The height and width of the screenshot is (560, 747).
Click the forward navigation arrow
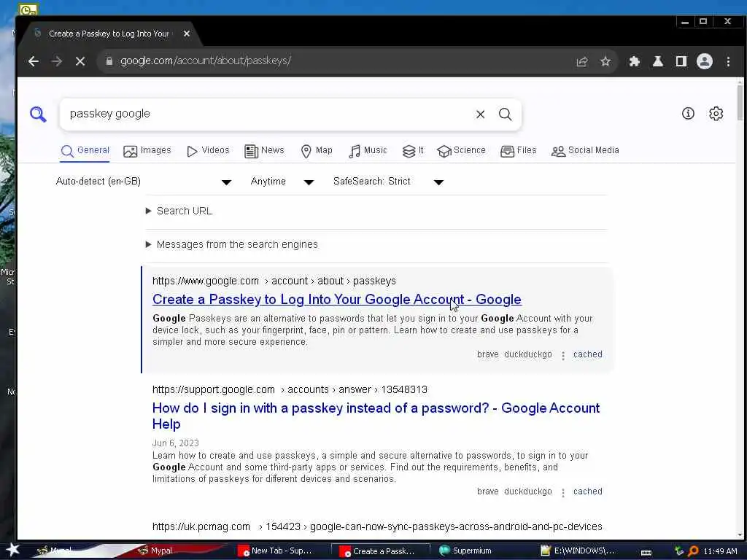[57, 61]
